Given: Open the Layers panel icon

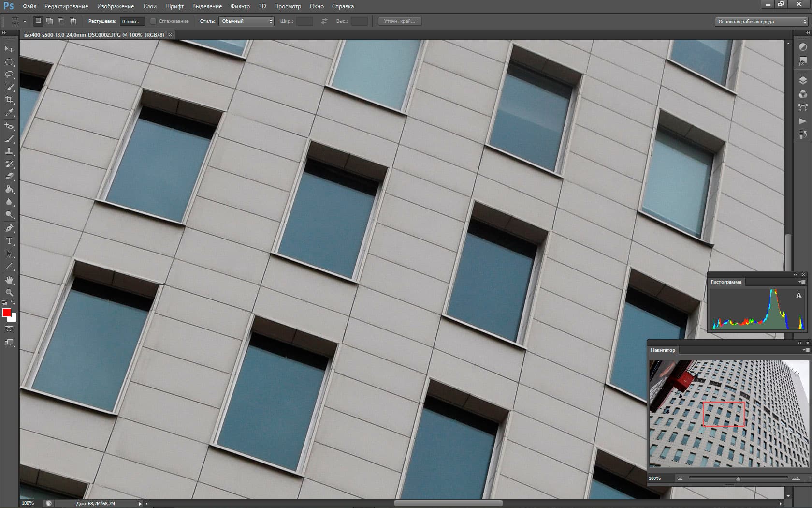Looking at the screenshot, I should (803, 80).
